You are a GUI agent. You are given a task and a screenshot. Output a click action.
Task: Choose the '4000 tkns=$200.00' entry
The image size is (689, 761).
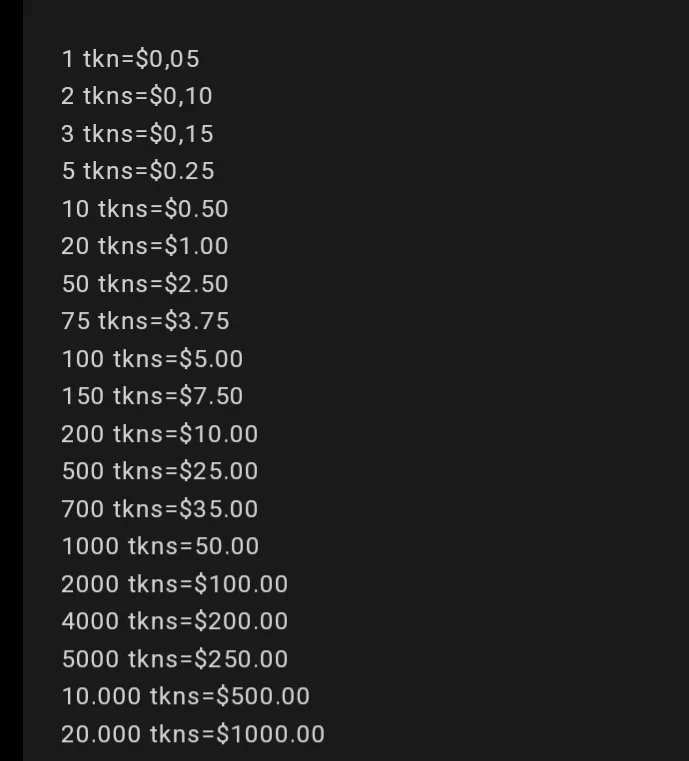click(175, 621)
